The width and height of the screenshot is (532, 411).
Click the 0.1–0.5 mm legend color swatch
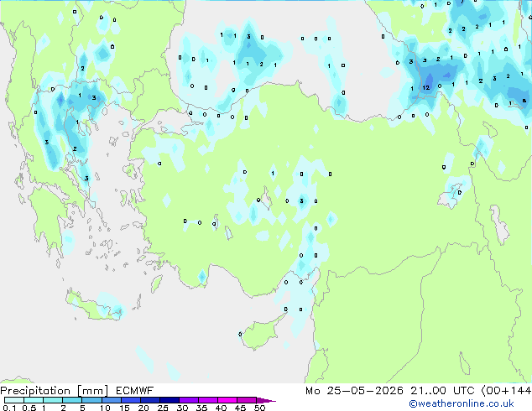coord(14,400)
